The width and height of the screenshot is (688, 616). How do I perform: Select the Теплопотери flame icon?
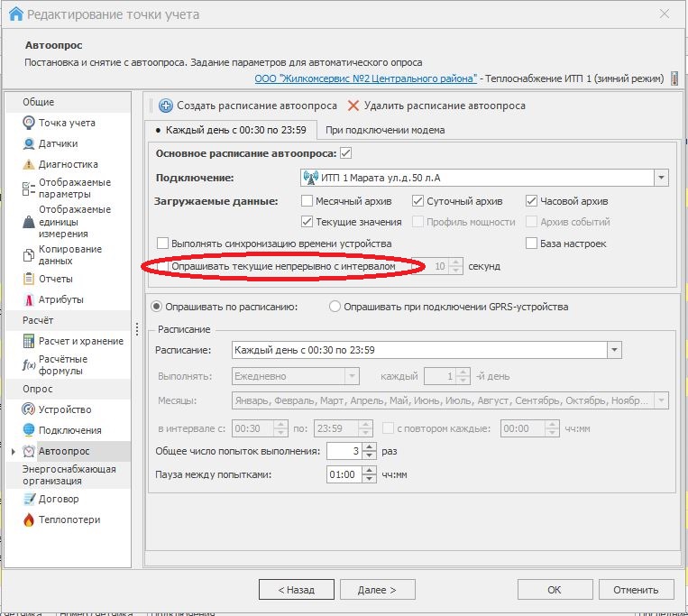[29, 519]
